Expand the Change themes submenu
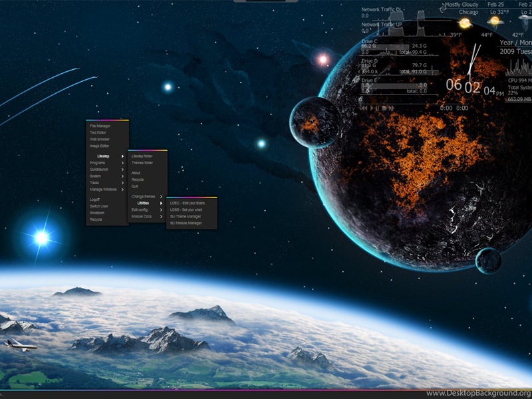 coord(146,196)
